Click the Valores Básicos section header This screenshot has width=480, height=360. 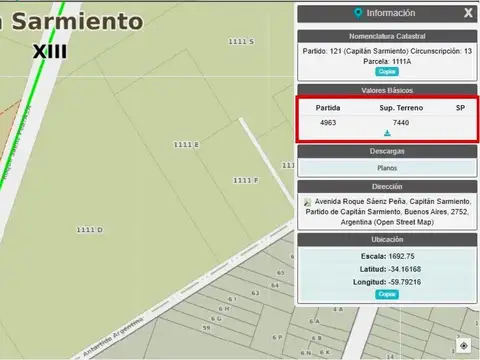click(387, 90)
